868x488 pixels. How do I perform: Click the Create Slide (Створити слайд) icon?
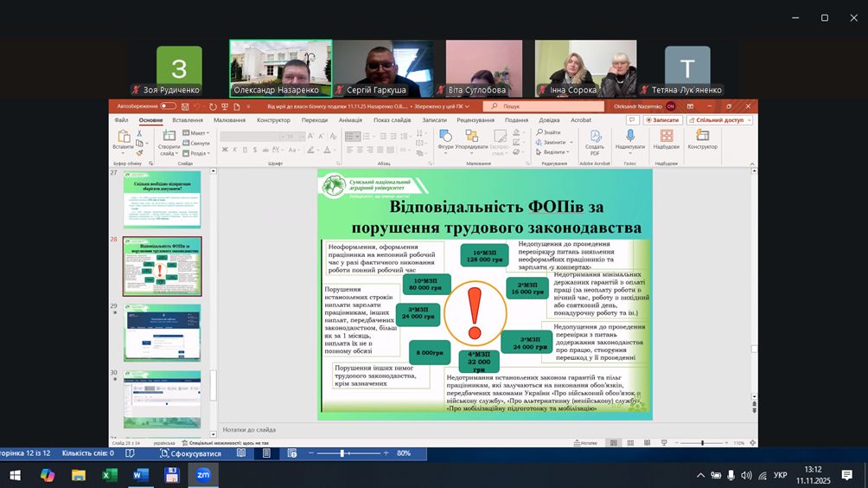point(169,137)
